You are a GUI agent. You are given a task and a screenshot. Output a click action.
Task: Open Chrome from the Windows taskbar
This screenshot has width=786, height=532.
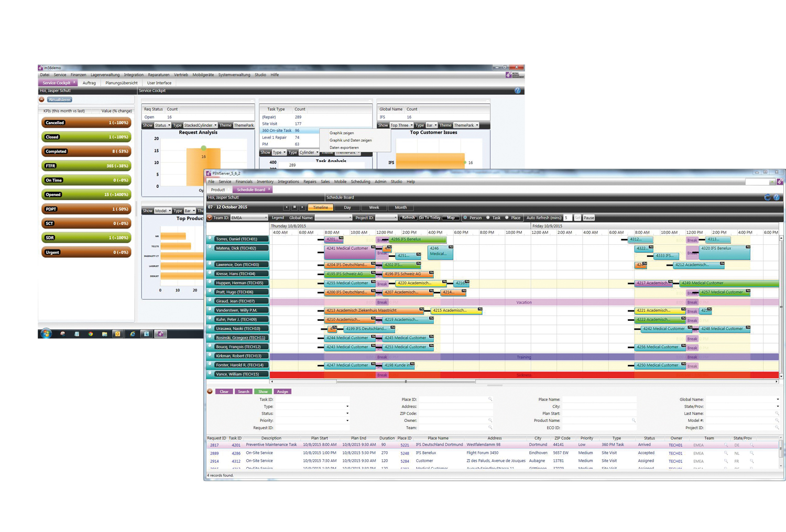pos(90,334)
